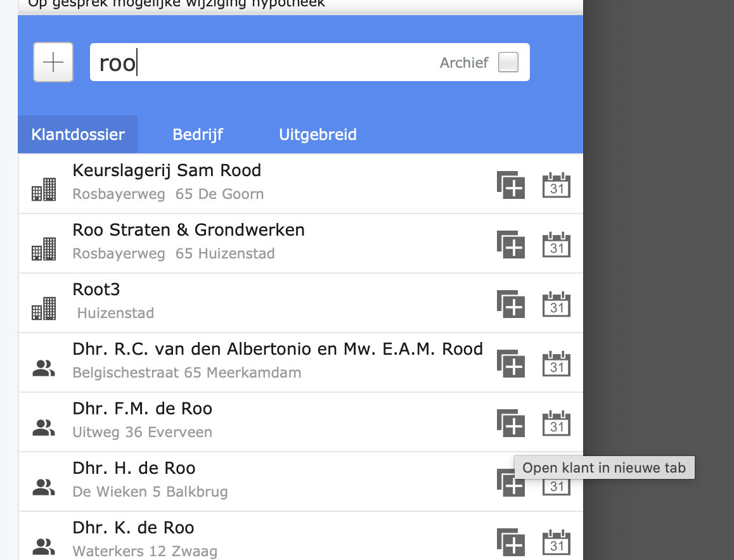734x560 pixels.
Task: Click address Waterkers 12 Zwaag
Action: coord(145,551)
